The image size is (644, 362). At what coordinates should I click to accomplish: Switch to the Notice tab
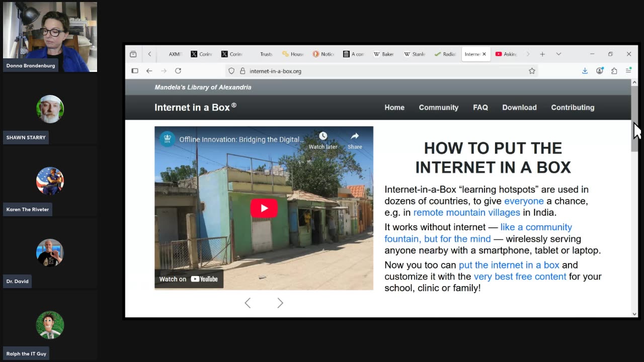coord(323,54)
